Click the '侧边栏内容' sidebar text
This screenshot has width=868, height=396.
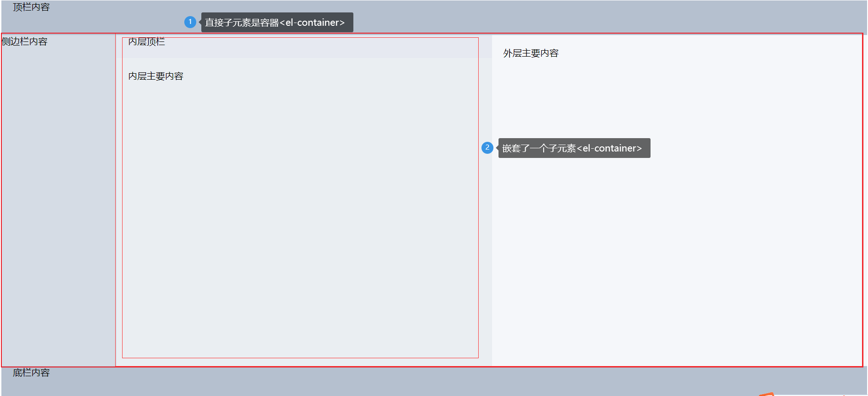point(25,41)
